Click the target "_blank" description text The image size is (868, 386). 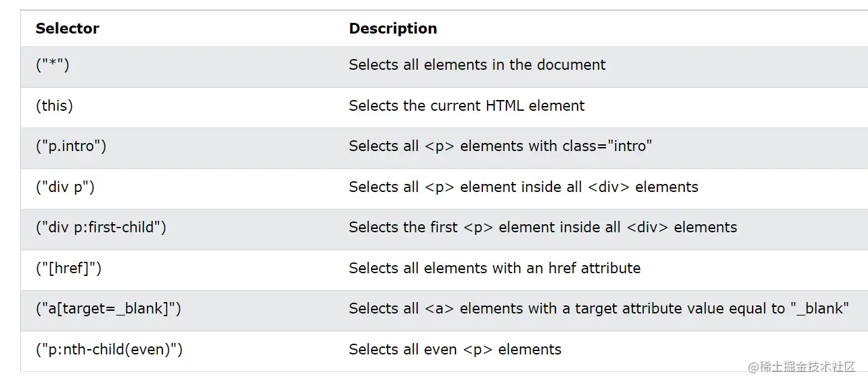tap(598, 309)
